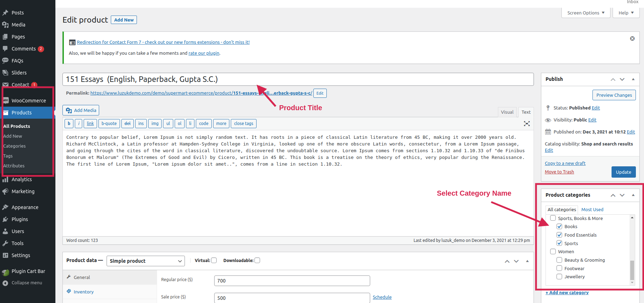Insert b-quote tag from toolbar

tap(109, 124)
